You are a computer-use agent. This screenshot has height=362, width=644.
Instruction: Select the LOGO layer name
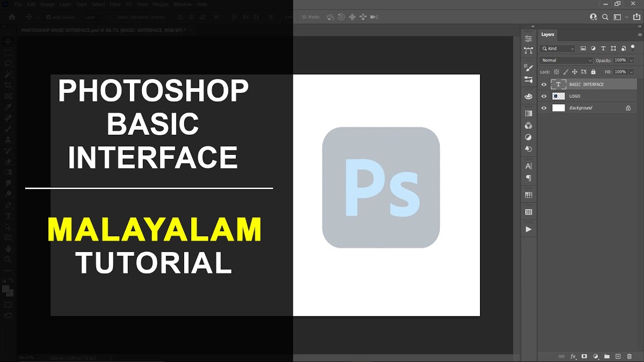click(575, 96)
